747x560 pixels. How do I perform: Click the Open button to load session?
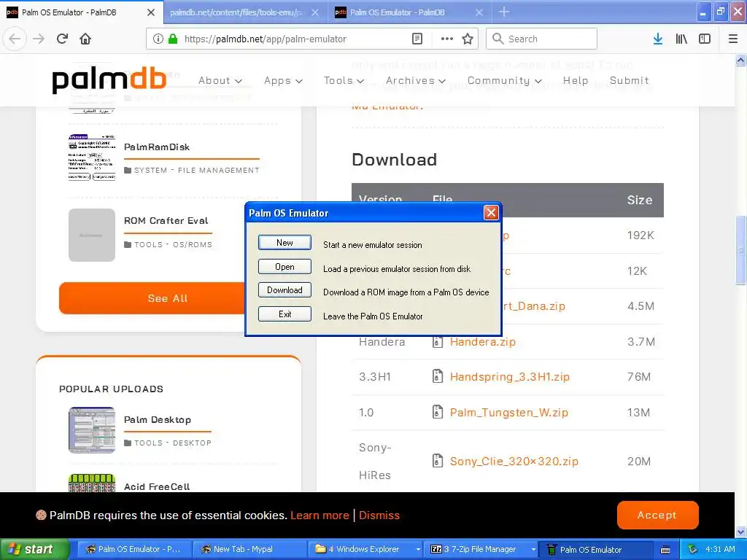[285, 267]
